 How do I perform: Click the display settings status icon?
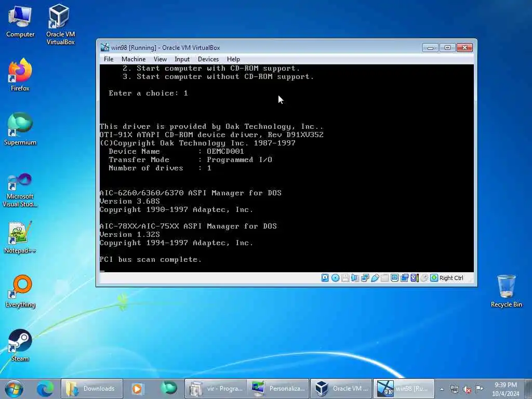[394, 278]
